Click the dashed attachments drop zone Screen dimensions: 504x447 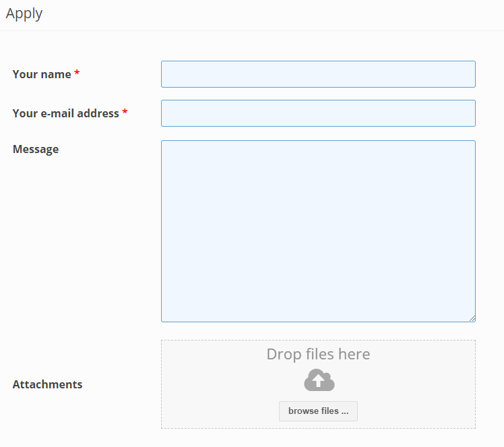pyautogui.click(x=318, y=384)
